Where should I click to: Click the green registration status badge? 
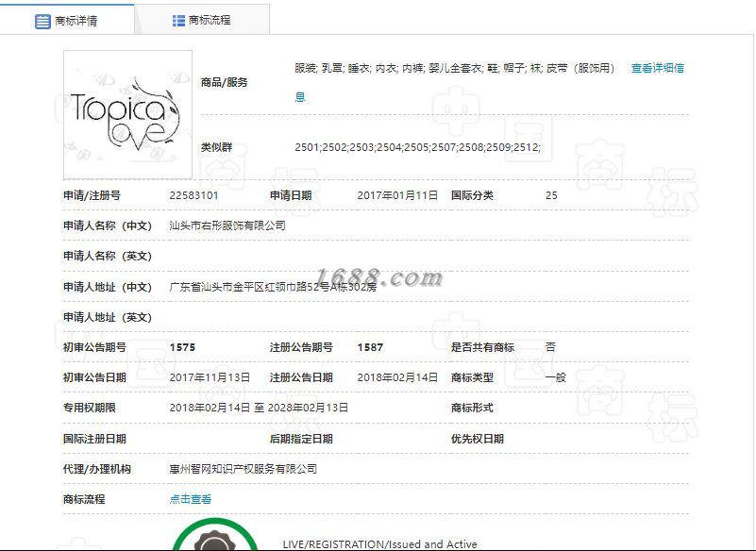pyautogui.click(x=215, y=535)
